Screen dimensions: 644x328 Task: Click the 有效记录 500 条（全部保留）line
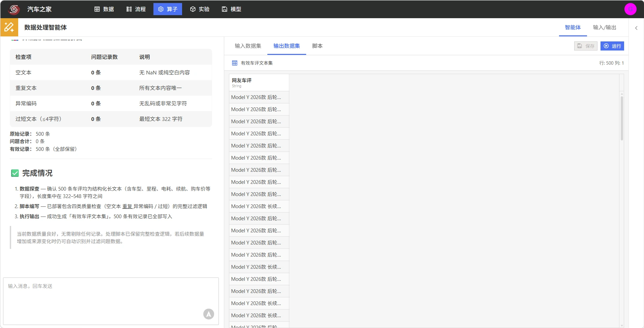pyautogui.click(x=45, y=149)
